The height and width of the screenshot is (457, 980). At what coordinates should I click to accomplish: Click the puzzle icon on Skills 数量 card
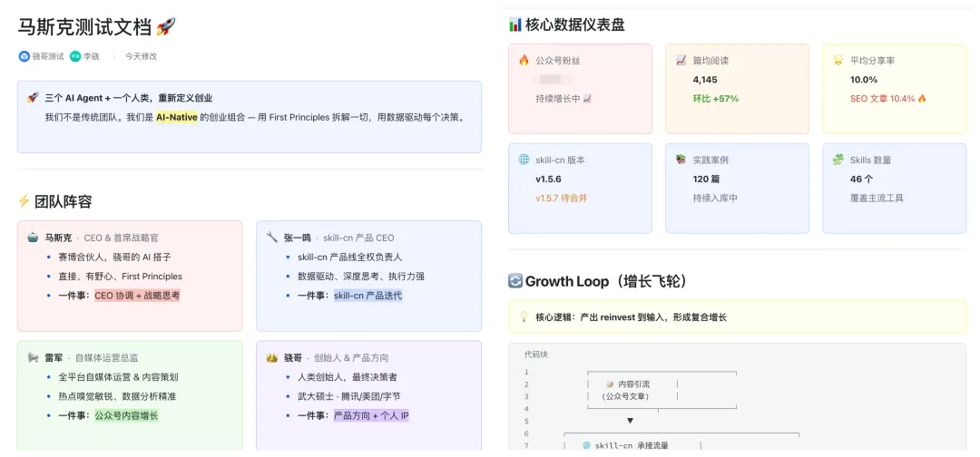tap(838, 160)
